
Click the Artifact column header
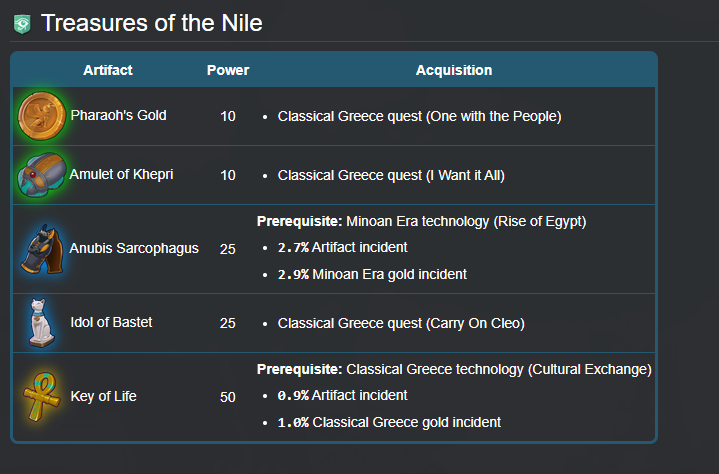108,70
